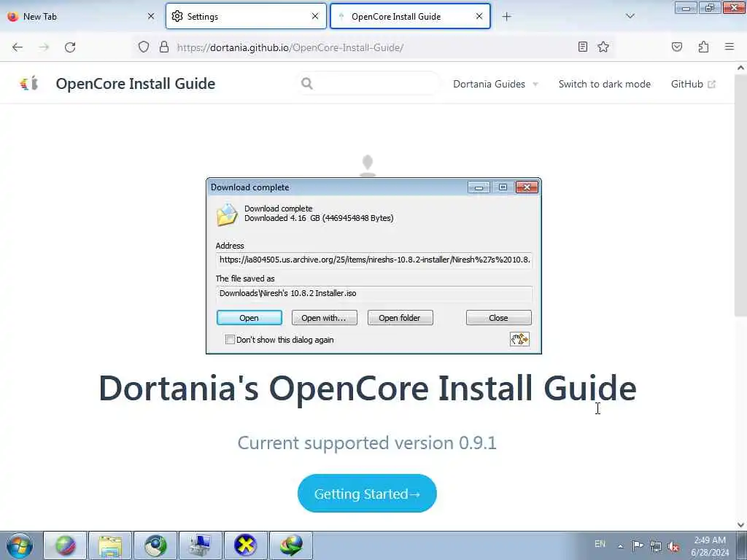Open the Windows Start menu orb
The height and width of the screenshot is (560, 747).
point(20,545)
